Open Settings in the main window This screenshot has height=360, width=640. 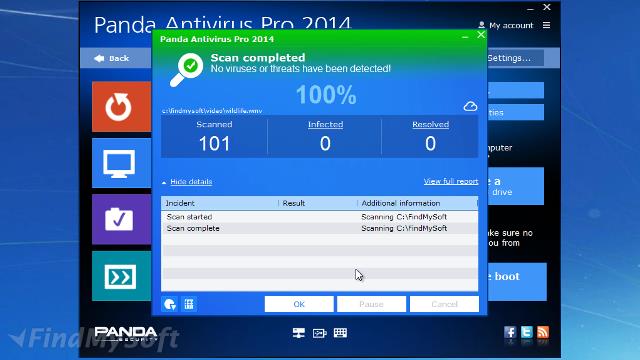[x=515, y=58]
